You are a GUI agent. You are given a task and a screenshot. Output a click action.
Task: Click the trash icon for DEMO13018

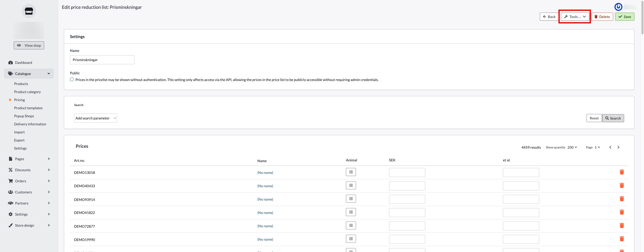click(x=621, y=172)
